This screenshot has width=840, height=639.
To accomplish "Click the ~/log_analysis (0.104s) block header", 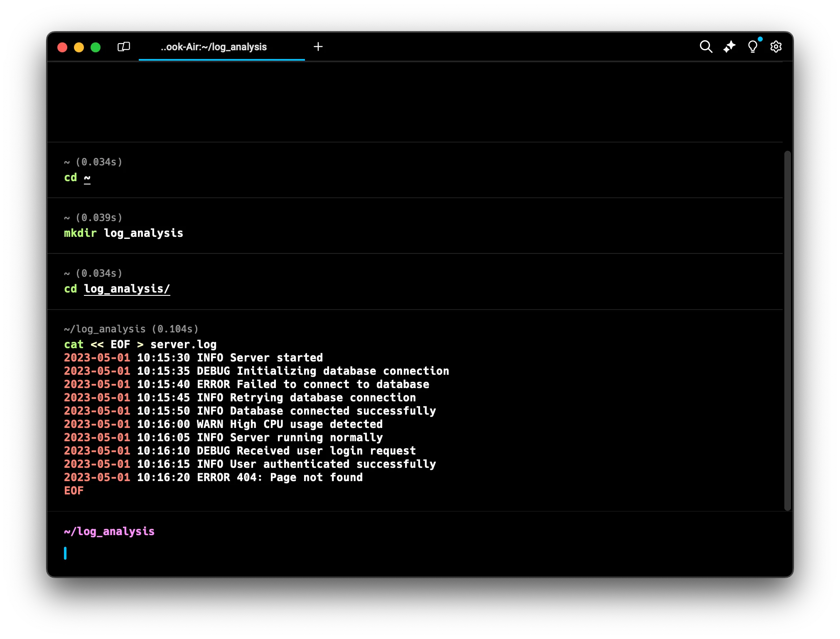I will (131, 329).
